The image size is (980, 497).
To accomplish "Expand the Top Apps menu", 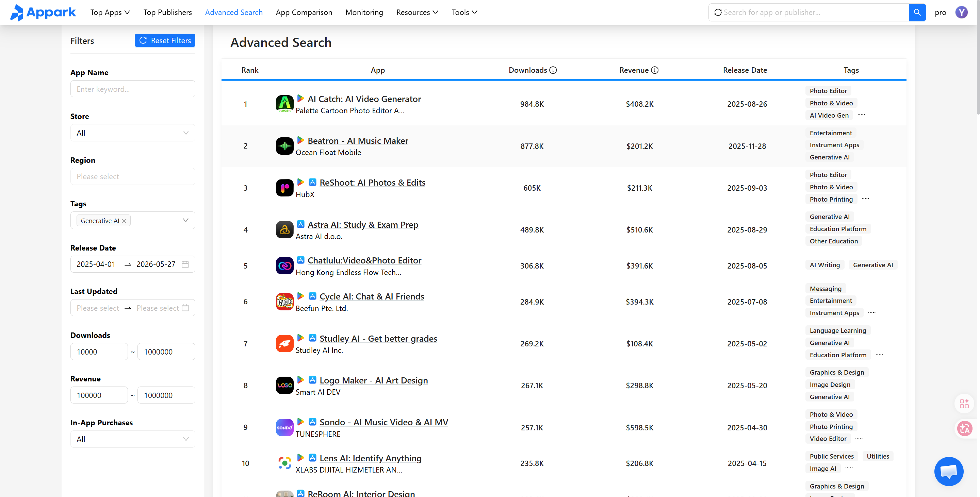I will pos(110,13).
